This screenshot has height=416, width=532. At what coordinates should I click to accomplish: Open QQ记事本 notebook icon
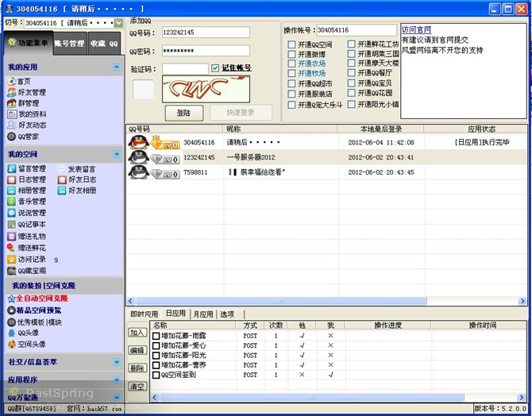[12, 225]
